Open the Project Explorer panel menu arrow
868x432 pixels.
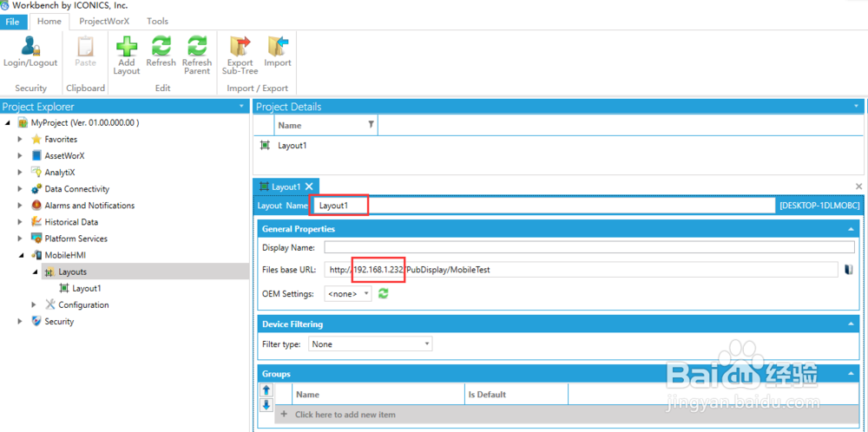click(240, 106)
